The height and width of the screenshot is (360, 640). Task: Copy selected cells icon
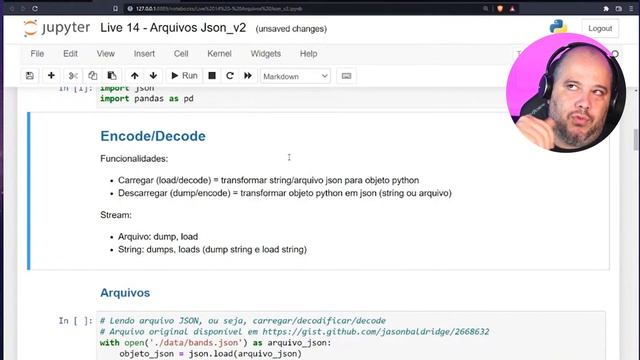[x=93, y=76]
